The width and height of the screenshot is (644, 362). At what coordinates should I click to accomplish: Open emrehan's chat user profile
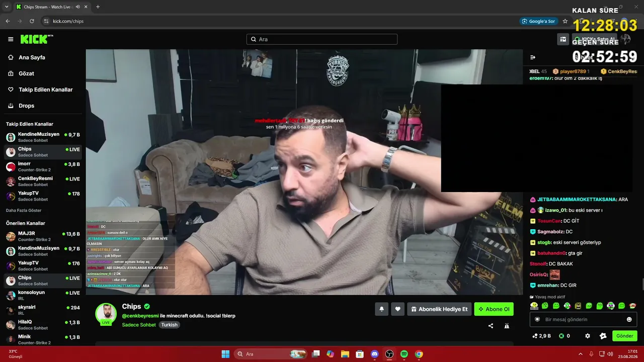pyautogui.click(x=548, y=285)
